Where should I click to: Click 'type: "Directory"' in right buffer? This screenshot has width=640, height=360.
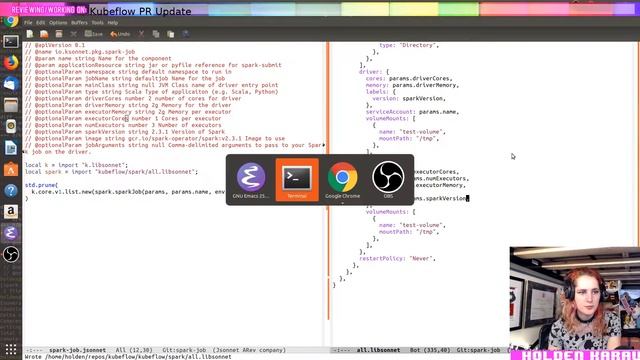coord(409,45)
